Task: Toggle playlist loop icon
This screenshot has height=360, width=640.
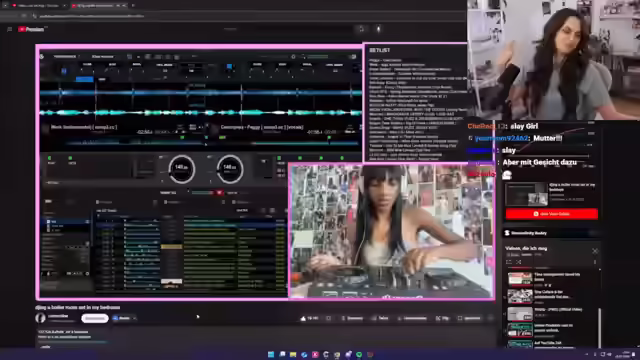Action: [x=509, y=262]
